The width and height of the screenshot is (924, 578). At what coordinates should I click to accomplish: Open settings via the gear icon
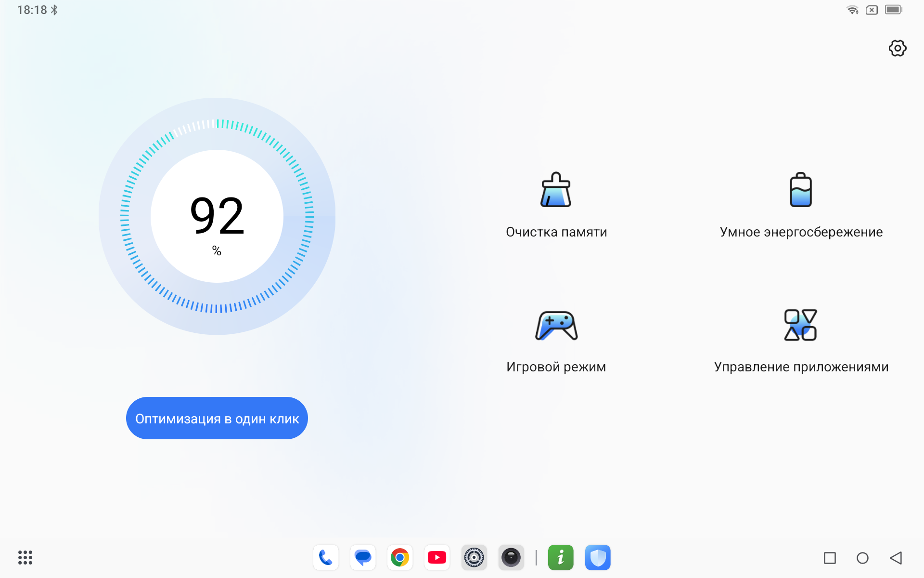coord(897,48)
